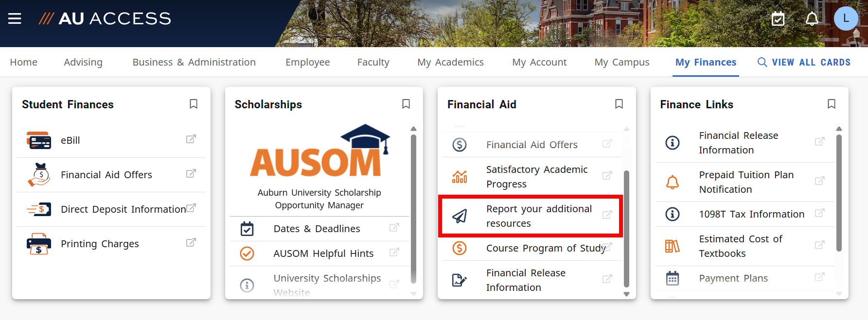Open the Employee section
The height and width of the screenshot is (320, 868).
click(x=307, y=62)
